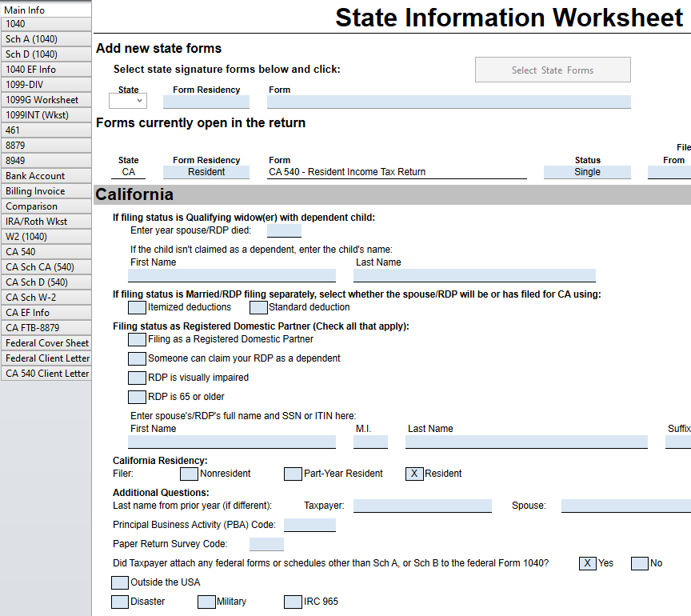Viewport: 691px width, 616px height.
Task: Check the Disaster box
Action: click(120, 602)
